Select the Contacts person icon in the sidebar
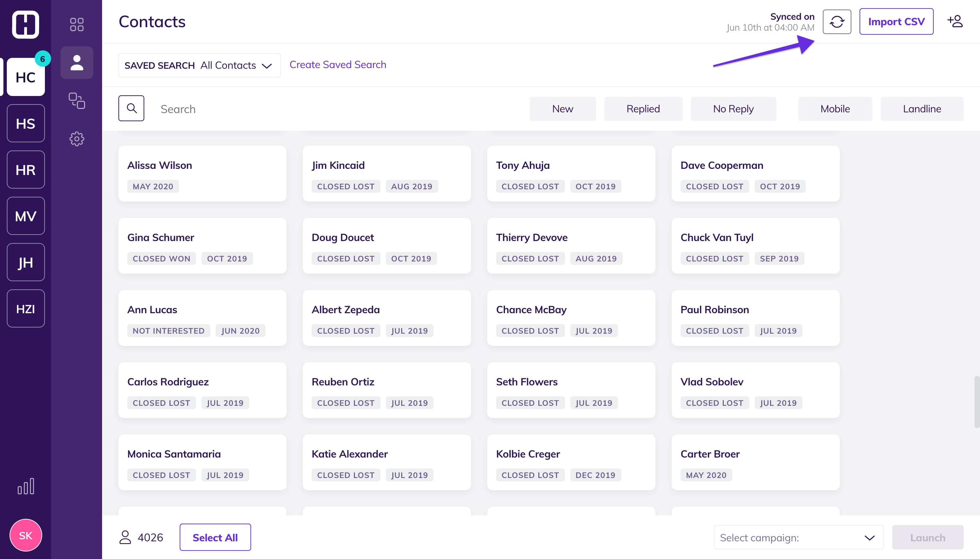Image resolution: width=980 pixels, height=559 pixels. click(x=77, y=62)
